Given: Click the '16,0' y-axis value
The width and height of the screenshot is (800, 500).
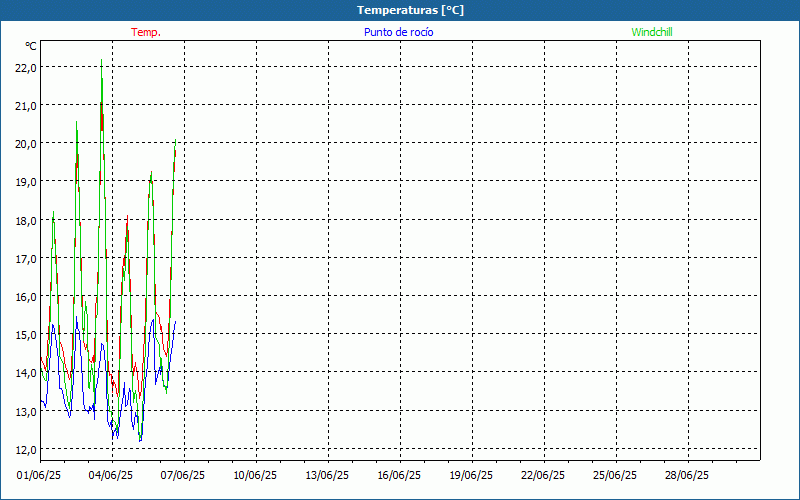Looking at the screenshot, I should pyautogui.click(x=26, y=297).
